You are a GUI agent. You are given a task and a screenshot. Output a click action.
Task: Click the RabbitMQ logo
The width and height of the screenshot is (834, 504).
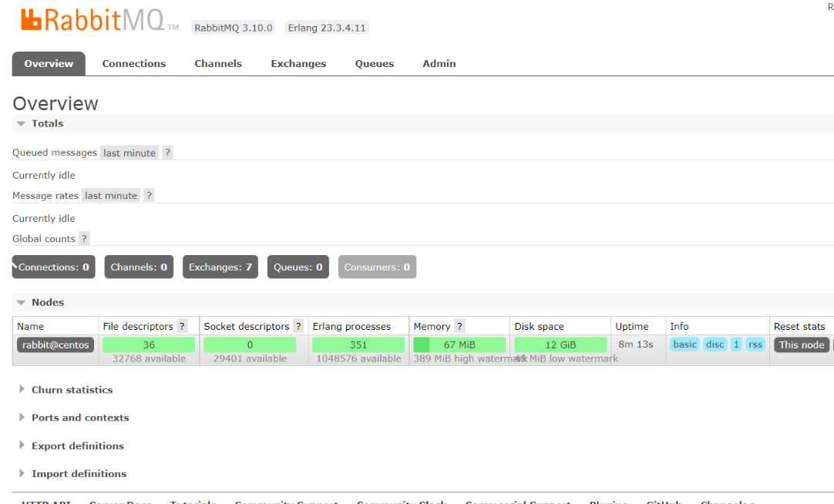coord(99,20)
